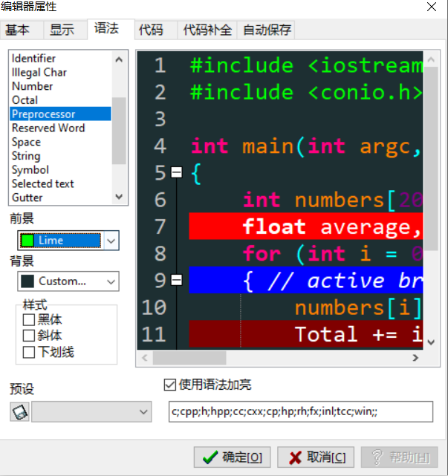This screenshot has width=448, height=476.
Task: Select Reserved Word in the syntax list
Action: 60,128
